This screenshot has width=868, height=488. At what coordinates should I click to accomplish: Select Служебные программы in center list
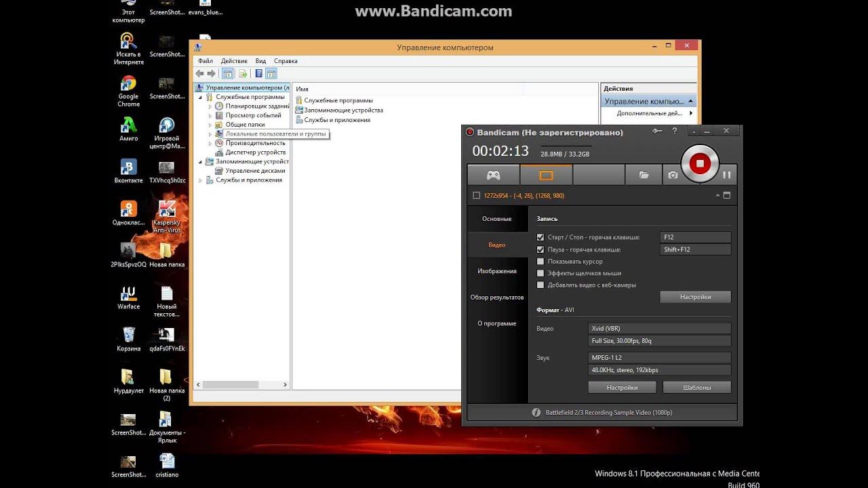(x=338, y=100)
